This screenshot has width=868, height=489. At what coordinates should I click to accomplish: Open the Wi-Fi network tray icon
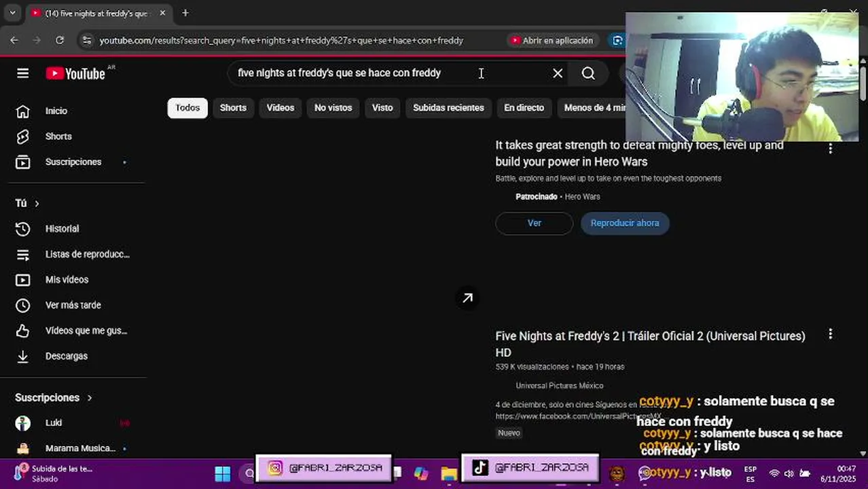click(x=774, y=473)
